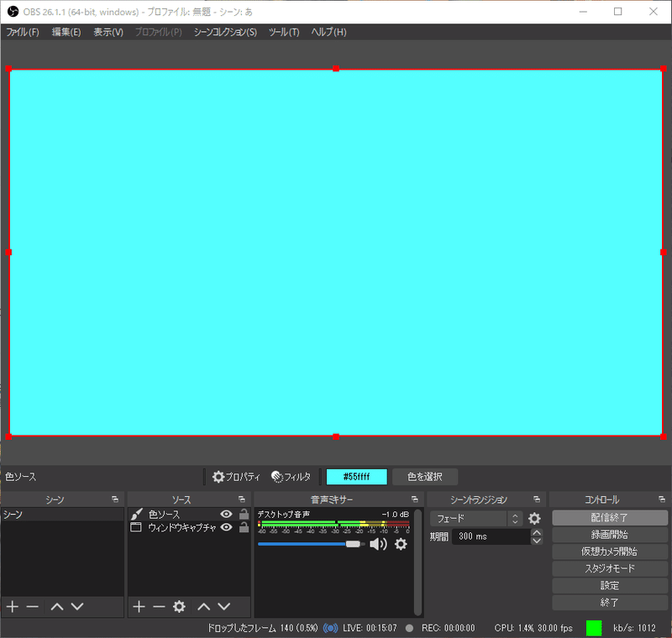Decrease transition duration with down arrow
Viewport: 672px width, 638px height.
537,541
